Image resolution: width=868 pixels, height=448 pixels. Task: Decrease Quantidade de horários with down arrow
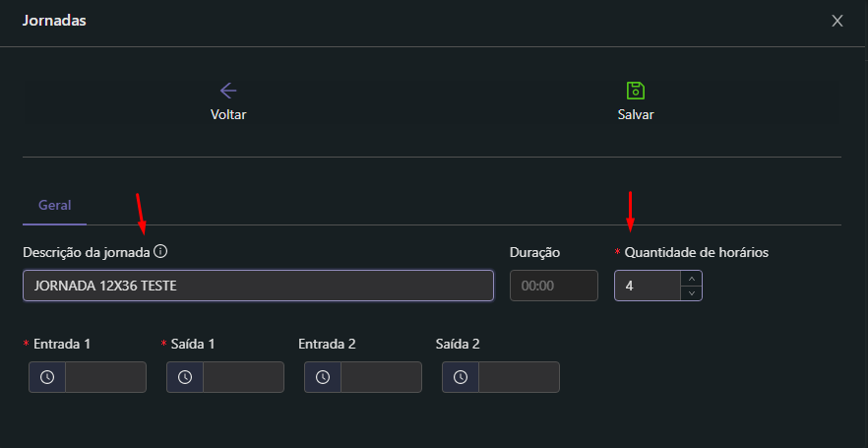(x=691, y=292)
